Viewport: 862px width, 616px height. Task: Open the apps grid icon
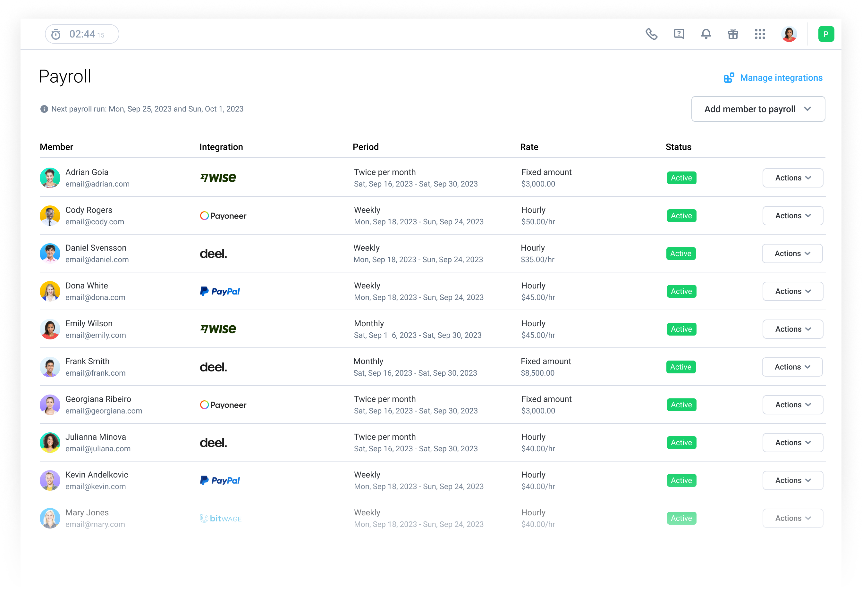(x=759, y=34)
